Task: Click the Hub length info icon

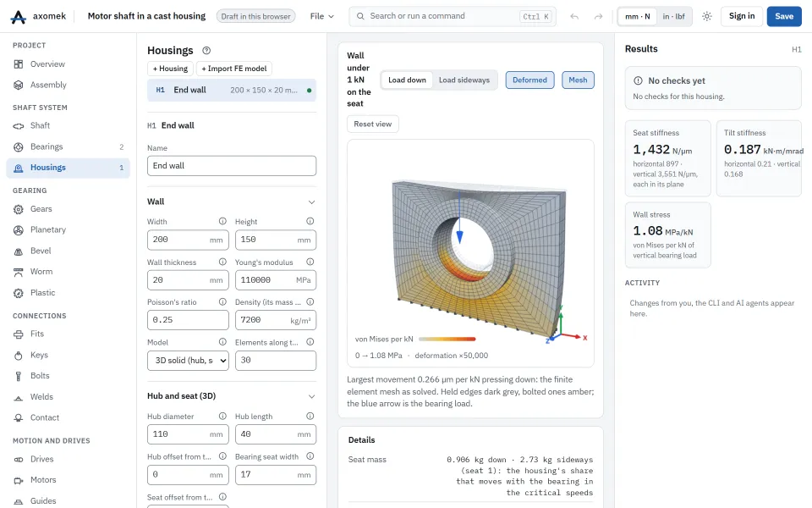Action: [x=310, y=416]
